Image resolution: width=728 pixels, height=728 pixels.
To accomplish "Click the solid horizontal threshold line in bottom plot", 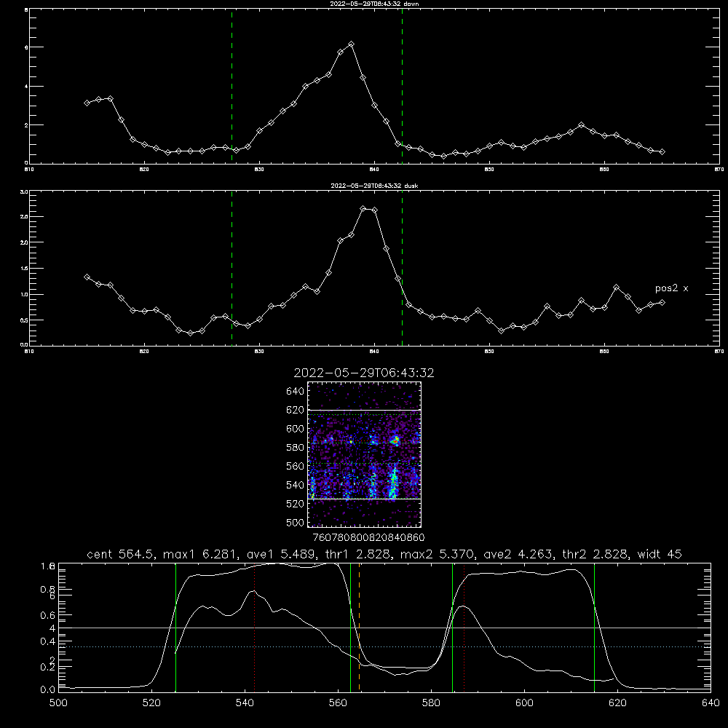I will 384,628.
